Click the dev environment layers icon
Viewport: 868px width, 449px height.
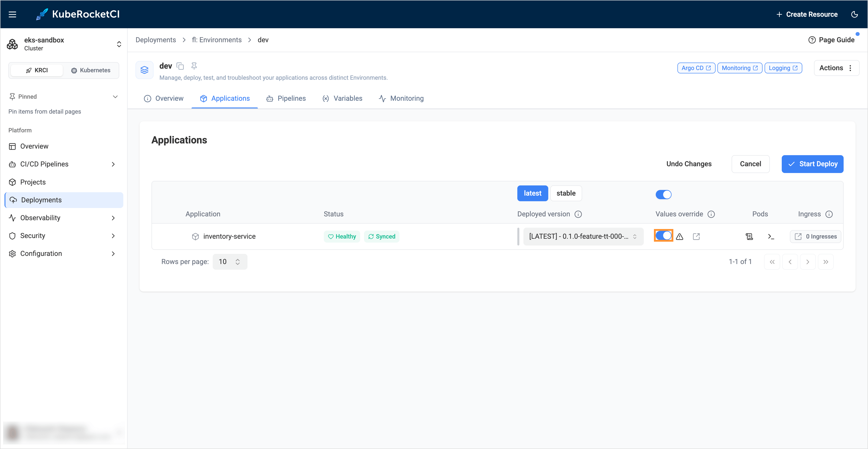(x=145, y=70)
